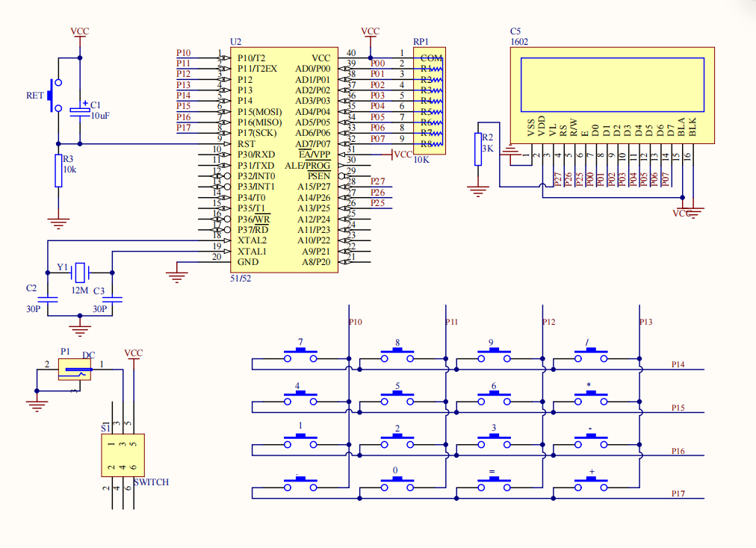Click the P15(MOSI) pin label
Image resolution: width=756 pixels, height=548 pixels.
pos(260,112)
